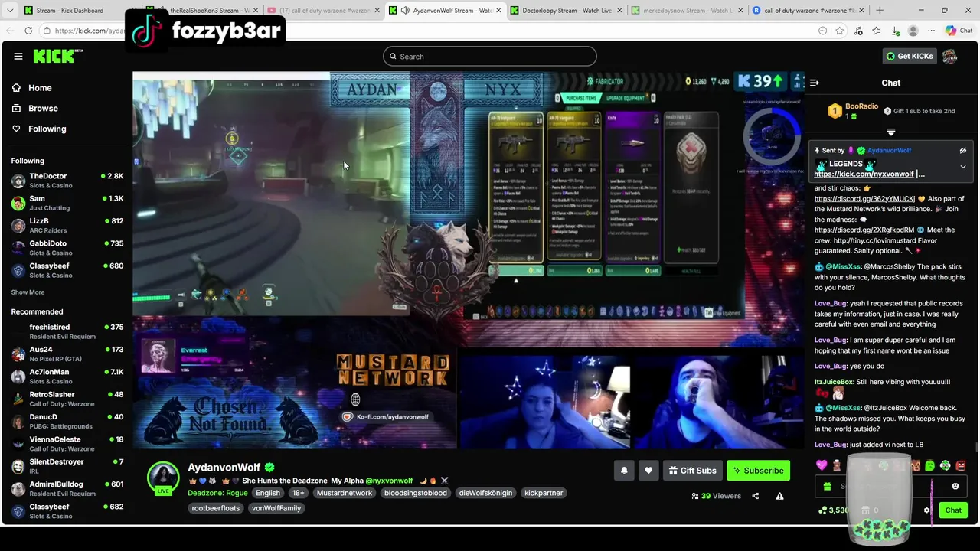The height and width of the screenshot is (551, 980).
Task: Open Sam's Just Chatting channel
Action: pos(67,203)
